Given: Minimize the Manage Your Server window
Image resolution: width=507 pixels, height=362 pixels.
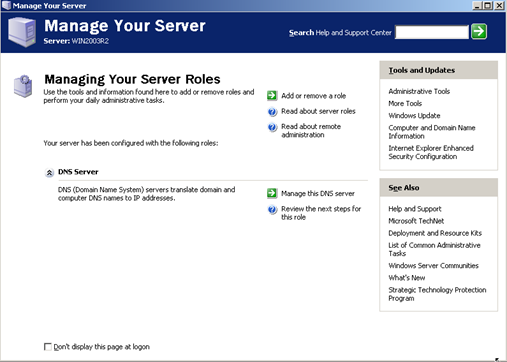Looking at the screenshot, I should click(477, 5).
